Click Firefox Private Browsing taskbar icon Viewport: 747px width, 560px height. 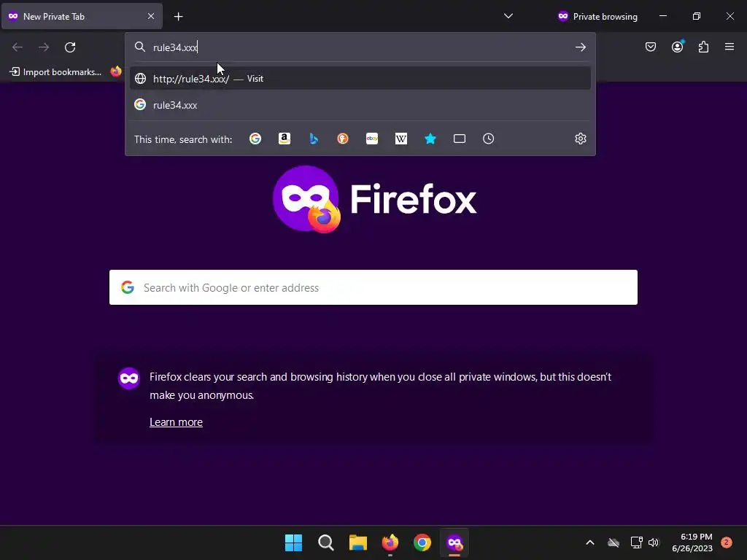454,542
